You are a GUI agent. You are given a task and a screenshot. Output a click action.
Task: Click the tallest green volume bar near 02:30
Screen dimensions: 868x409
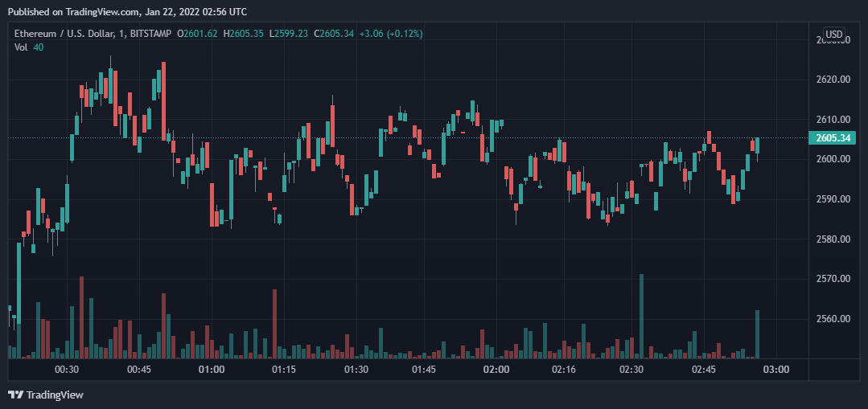pyautogui.click(x=641, y=317)
